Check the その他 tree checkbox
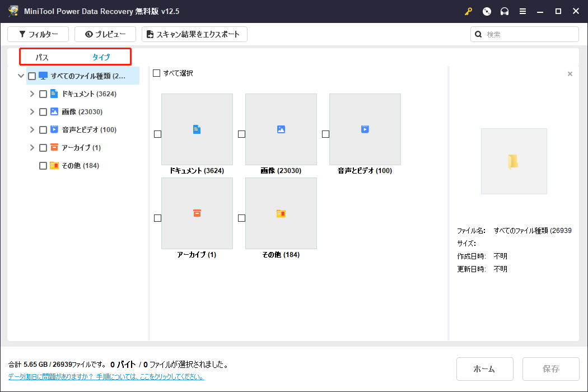Image resolution: width=588 pixels, height=392 pixels. pyautogui.click(x=43, y=166)
